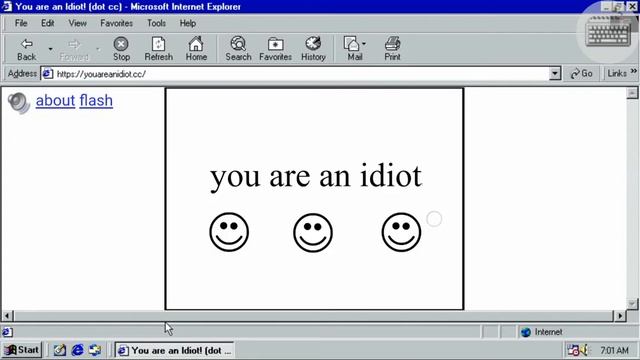
Task: Open the Windows Start menu
Action: (22, 350)
